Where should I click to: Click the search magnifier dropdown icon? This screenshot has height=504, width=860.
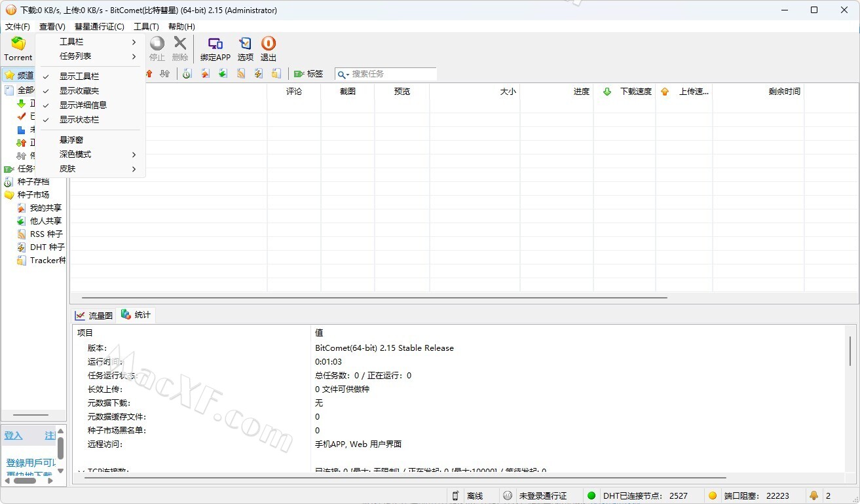(x=343, y=75)
